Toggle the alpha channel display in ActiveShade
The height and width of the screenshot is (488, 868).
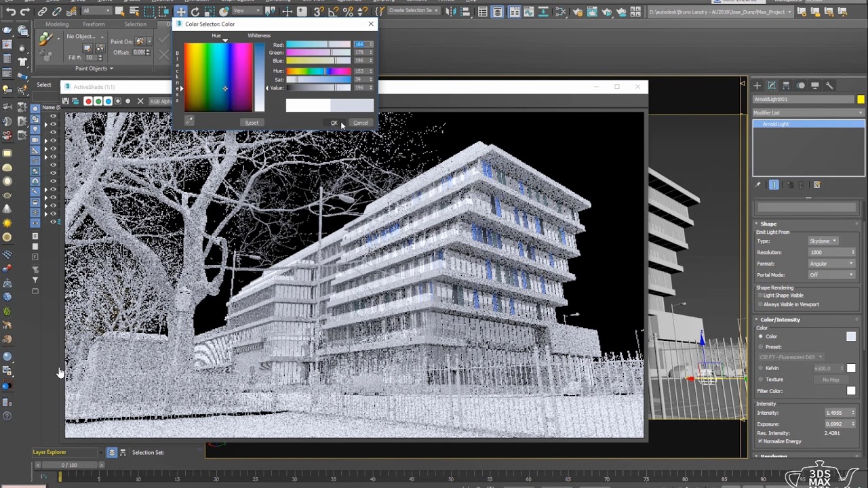pyautogui.click(x=118, y=101)
